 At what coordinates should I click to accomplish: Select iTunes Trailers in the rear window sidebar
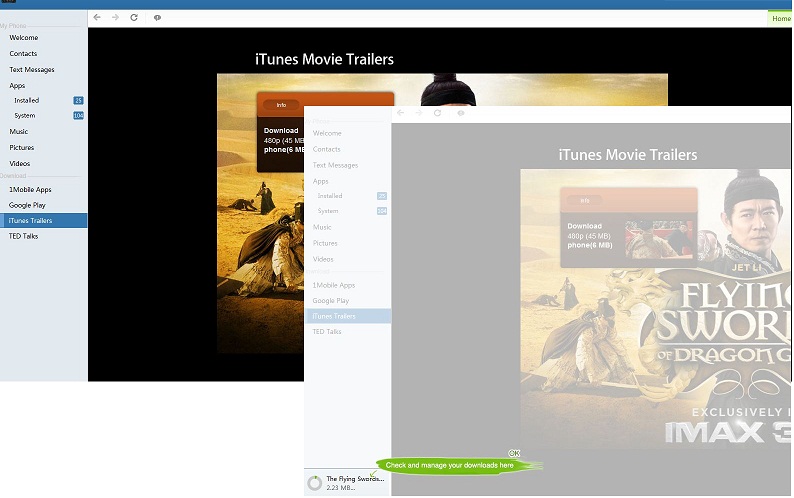[x=44, y=220]
